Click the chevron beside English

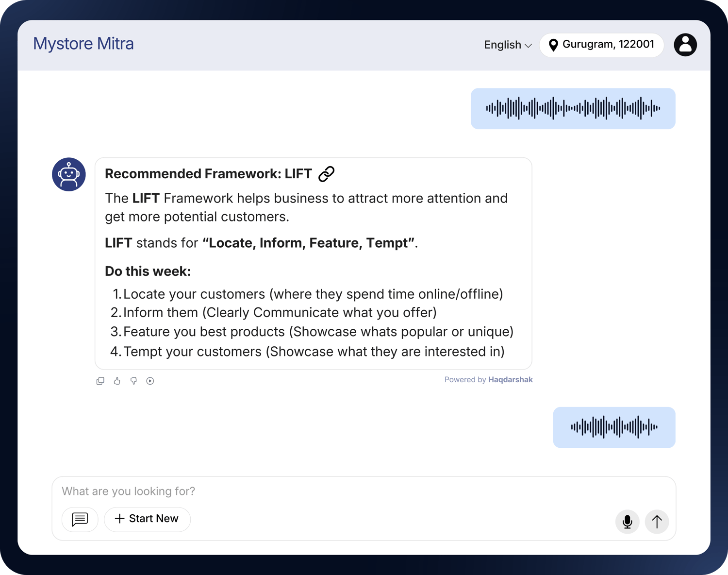click(529, 46)
